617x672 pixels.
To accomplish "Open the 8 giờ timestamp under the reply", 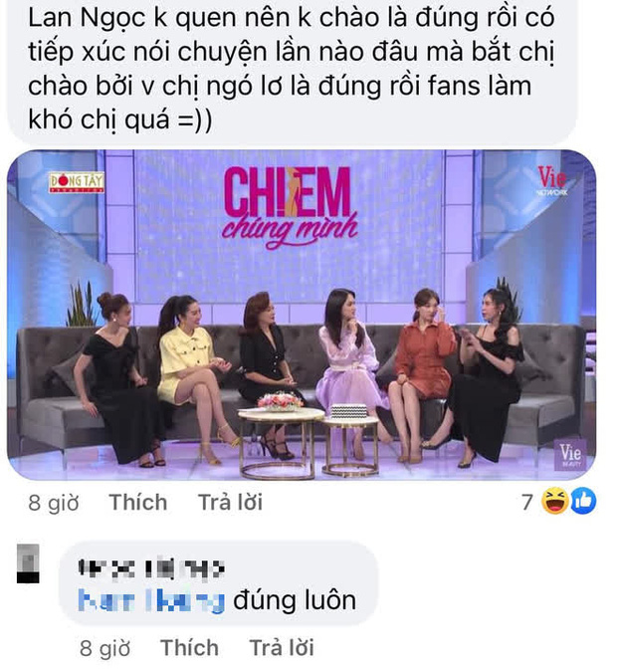I will (x=104, y=648).
